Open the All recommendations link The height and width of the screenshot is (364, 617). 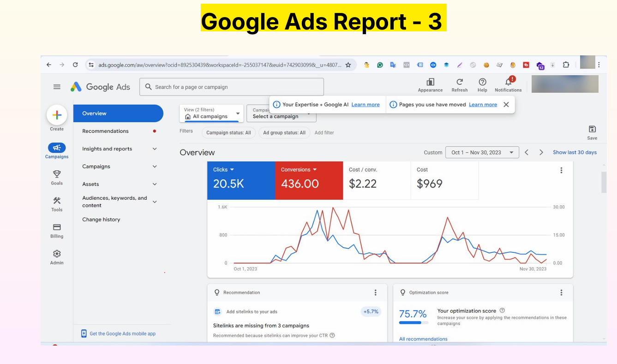click(423, 339)
